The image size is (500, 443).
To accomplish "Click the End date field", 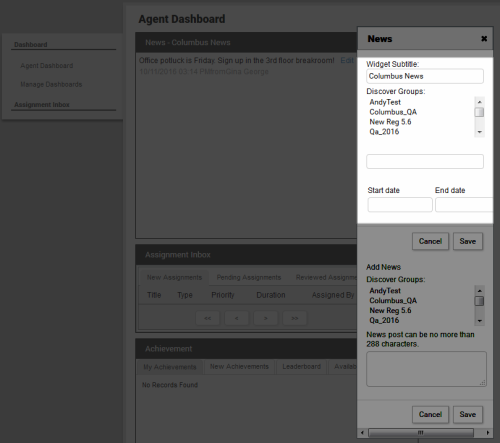I will [x=464, y=205].
